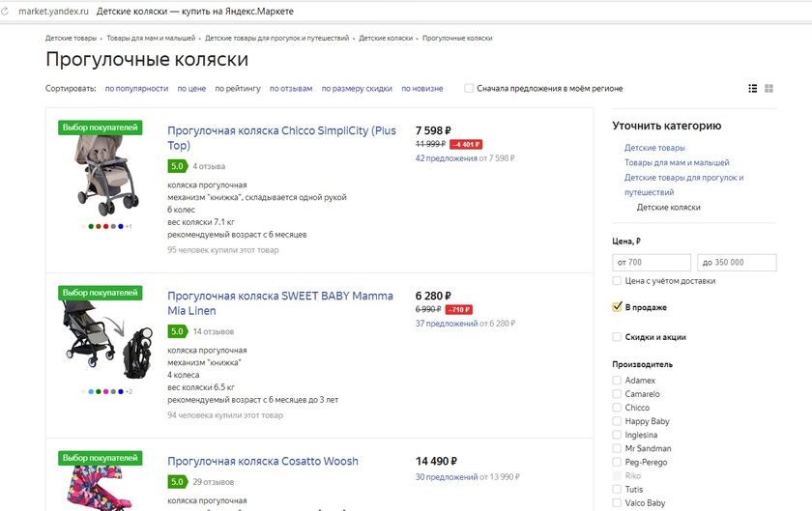Check the Mr Sandman manufacturer filter
Viewport: 812px width, 511px height.
(617, 448)
